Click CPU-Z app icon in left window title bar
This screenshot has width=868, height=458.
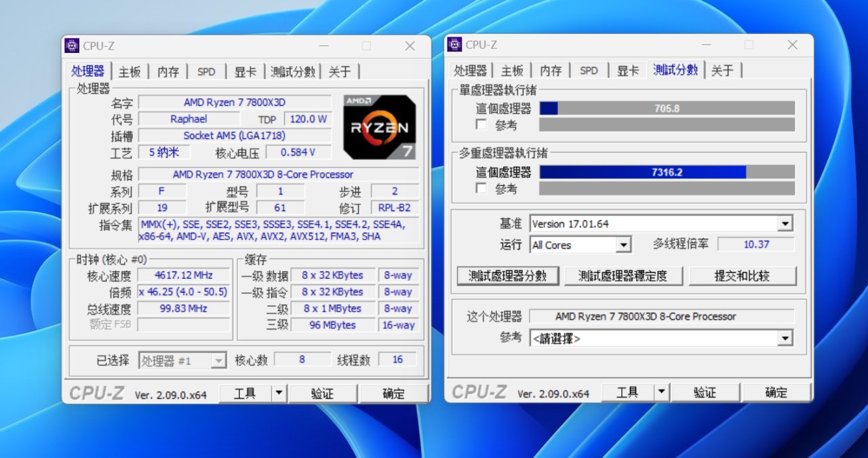72,45
